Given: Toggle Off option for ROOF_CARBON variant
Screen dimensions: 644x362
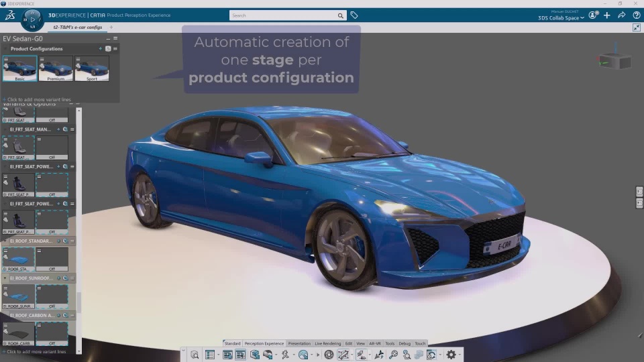Looking at the screenshot, I should (52, 333).
